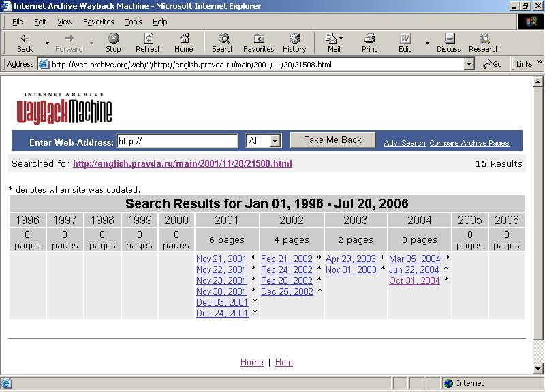545x392 pixels.
Task: Open the Nov 01, 2003 archive link
Action: [351, 269]
